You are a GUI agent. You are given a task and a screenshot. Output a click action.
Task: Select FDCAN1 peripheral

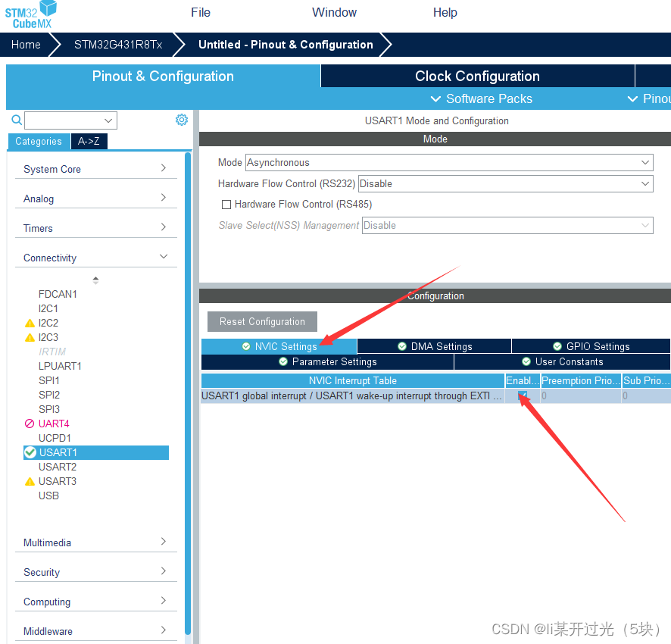tap(58, 295)
